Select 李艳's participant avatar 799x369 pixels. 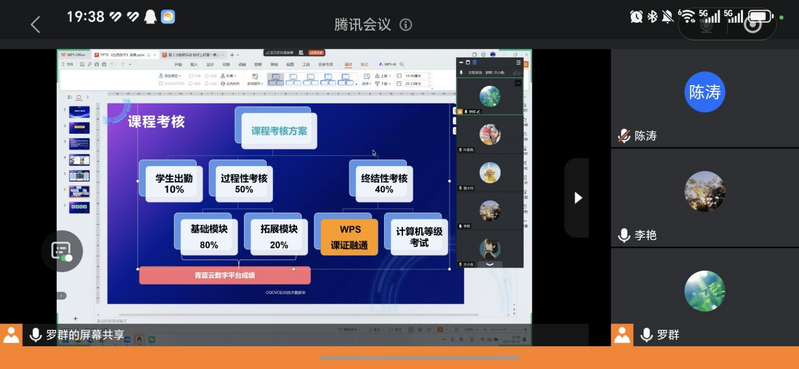(705, 191)
